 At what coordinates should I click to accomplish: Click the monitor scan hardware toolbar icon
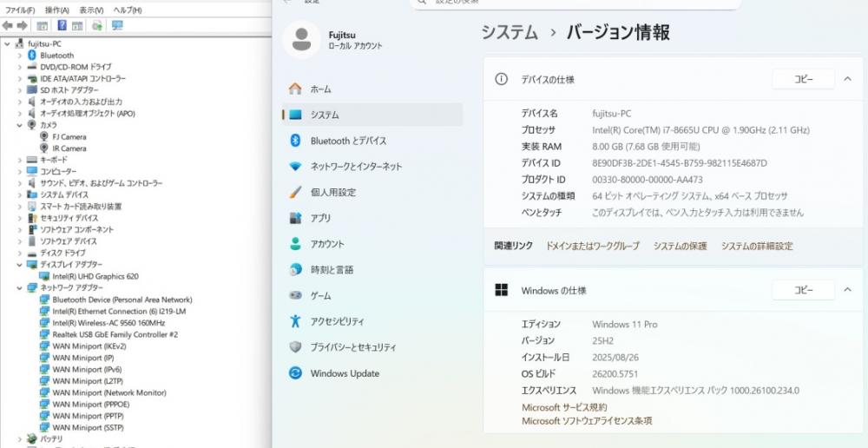coord(117,25)
